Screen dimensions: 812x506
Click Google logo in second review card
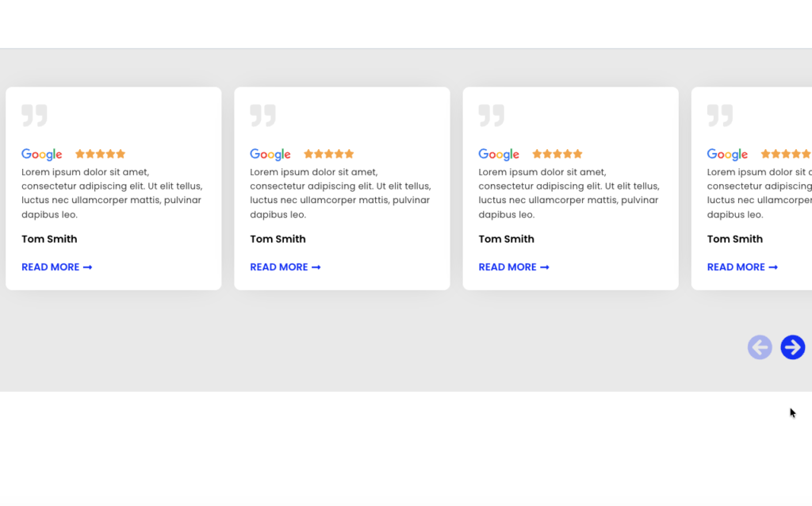(x=270, y=155)
